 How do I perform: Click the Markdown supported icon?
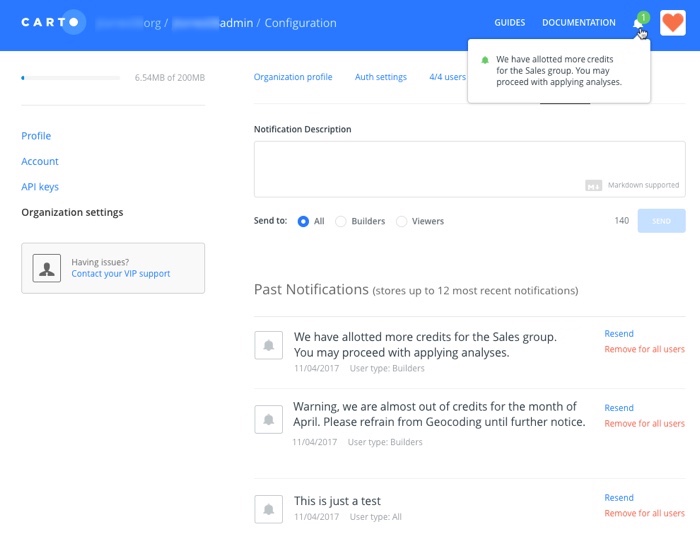coord(593,185)
